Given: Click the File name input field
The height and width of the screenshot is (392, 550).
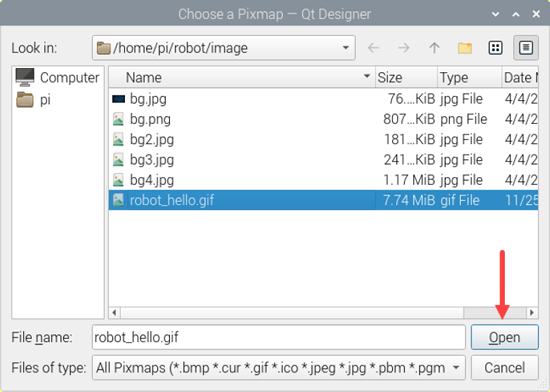Looking at the screenshot, I should (279, 337).
